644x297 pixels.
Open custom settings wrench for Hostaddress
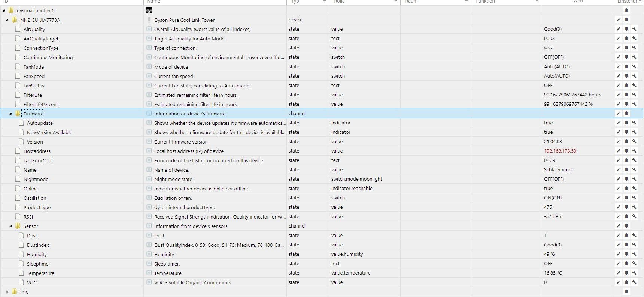(x=634, y=151)
